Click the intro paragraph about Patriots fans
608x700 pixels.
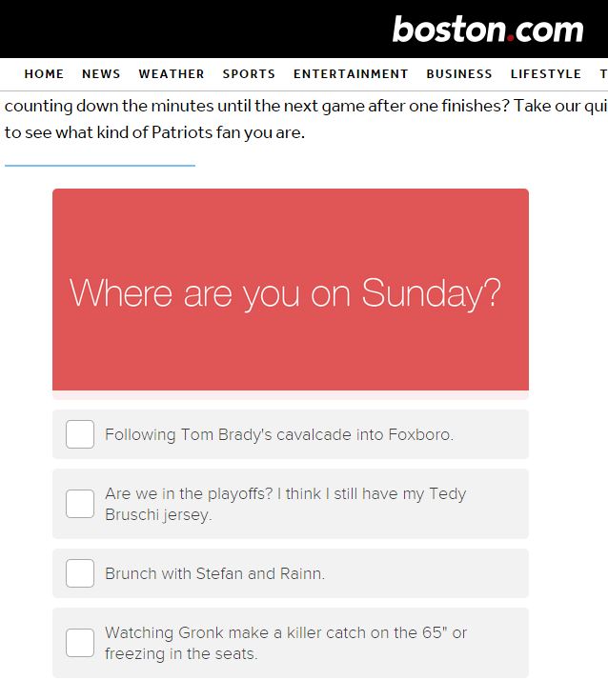pyautogui.click(x=306, y=119)
